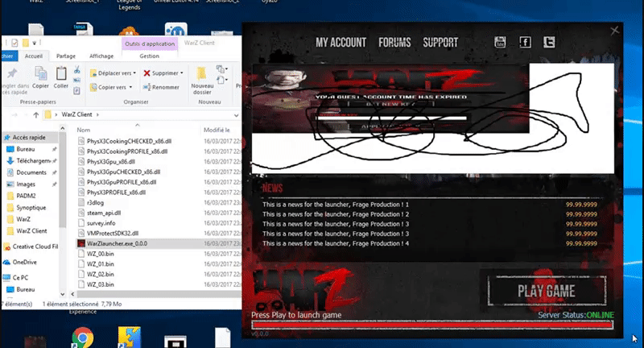Click the red launcher progress bar
Image resolution: width=644 pixels, height=348 pixels.
432,325
